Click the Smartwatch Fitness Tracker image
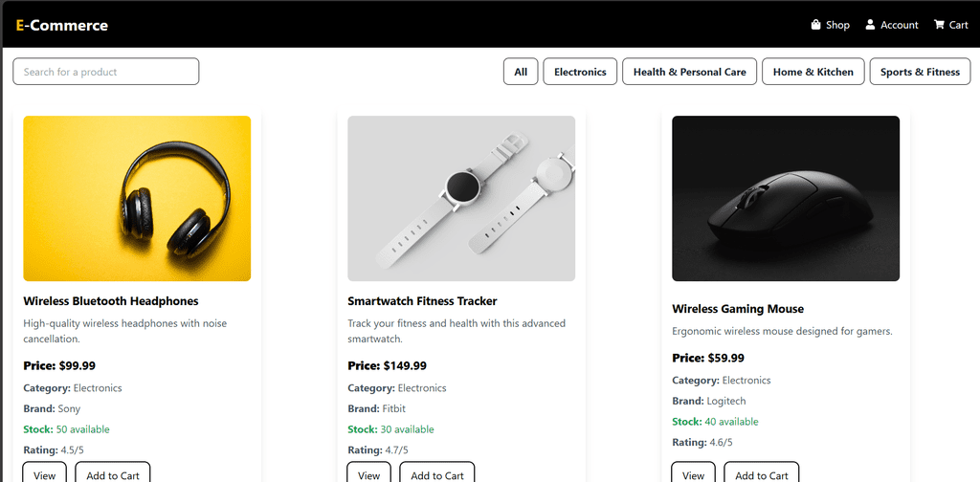 (x=461, y=199)
